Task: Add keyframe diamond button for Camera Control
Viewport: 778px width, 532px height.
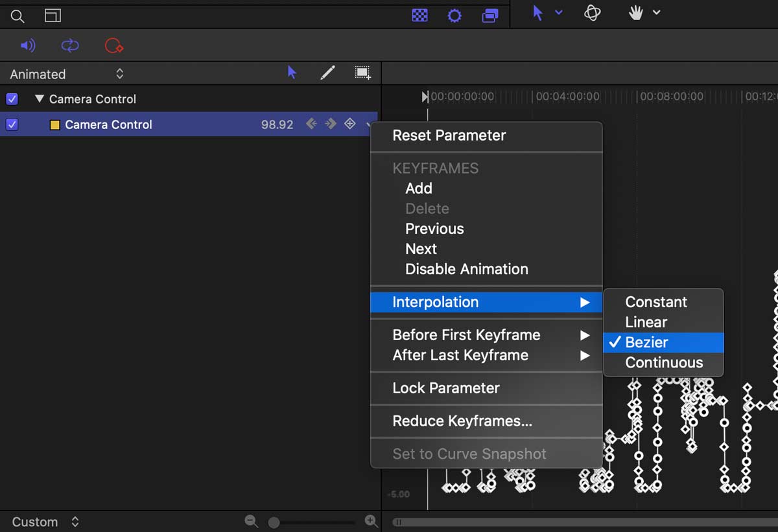Action: 350,124
